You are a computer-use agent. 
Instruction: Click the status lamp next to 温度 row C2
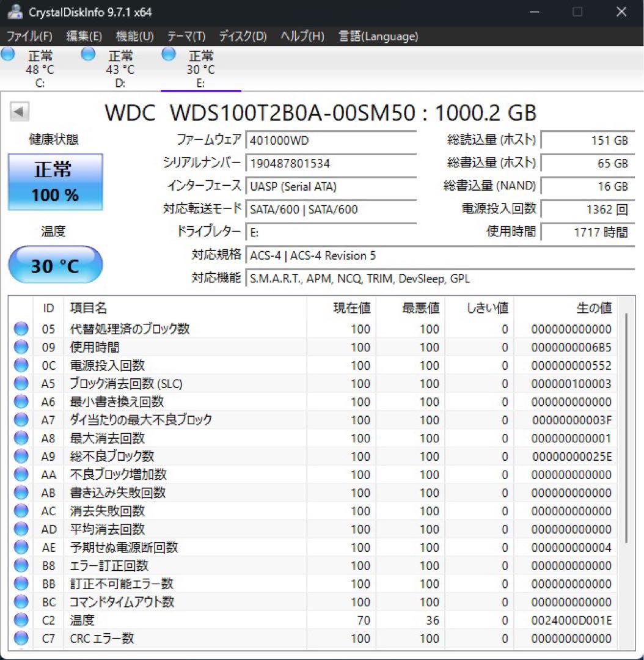(20, 620)
